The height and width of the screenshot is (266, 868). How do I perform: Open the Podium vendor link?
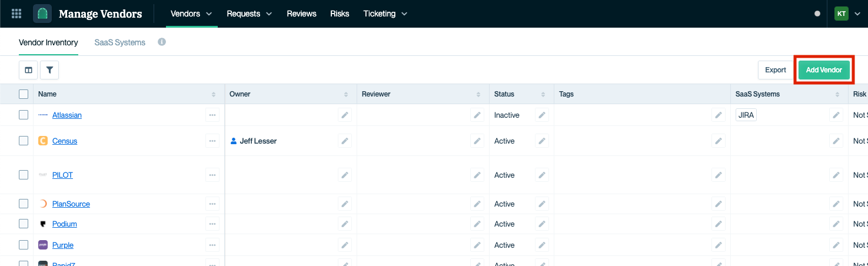pyautogui.click(x=65, y=224)
